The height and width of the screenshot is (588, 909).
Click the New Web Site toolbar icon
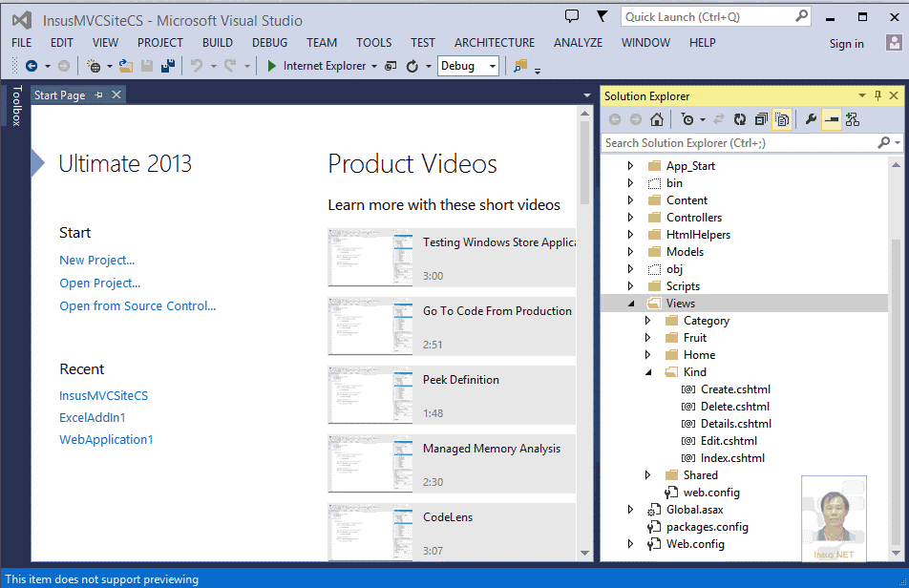(94, 66)
